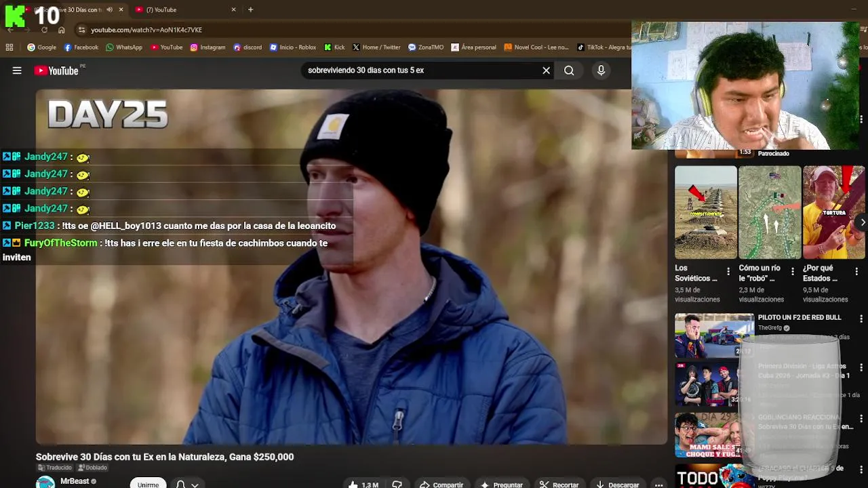This screenshot has width=868, height=488.
Task: Open more actions three-dot button under video
Action: tap(658, 485)
